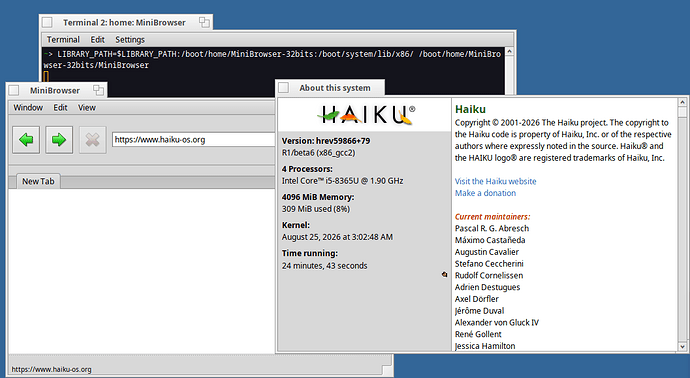Click the green Haiku heading
The width and height of the screenshot is (690, 378).
pos(470,109)
